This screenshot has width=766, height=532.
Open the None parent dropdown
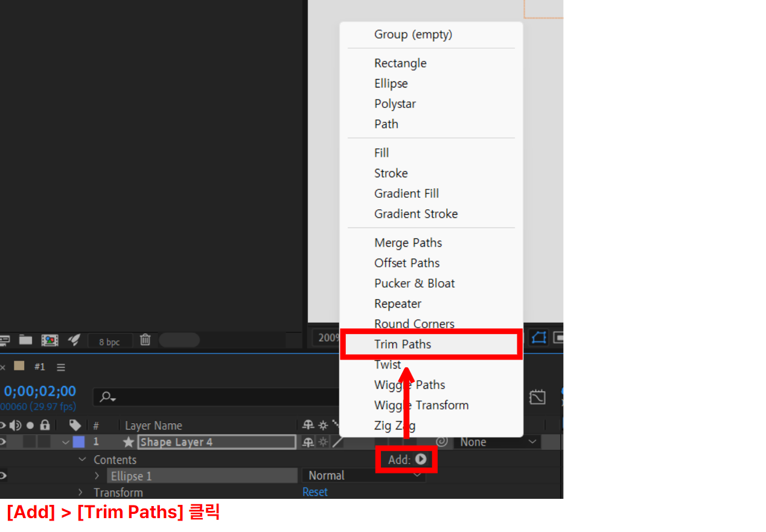(x=497, y=442)
